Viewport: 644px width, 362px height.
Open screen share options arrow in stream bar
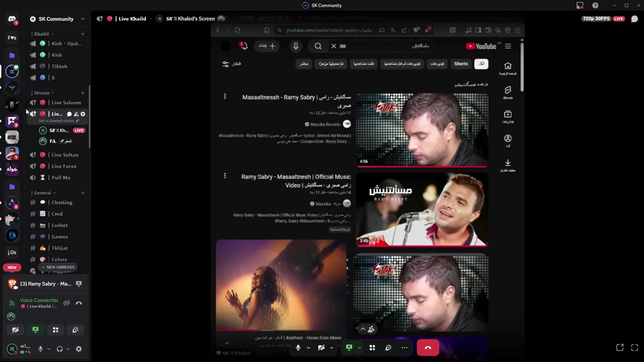[x=359, y=348]
